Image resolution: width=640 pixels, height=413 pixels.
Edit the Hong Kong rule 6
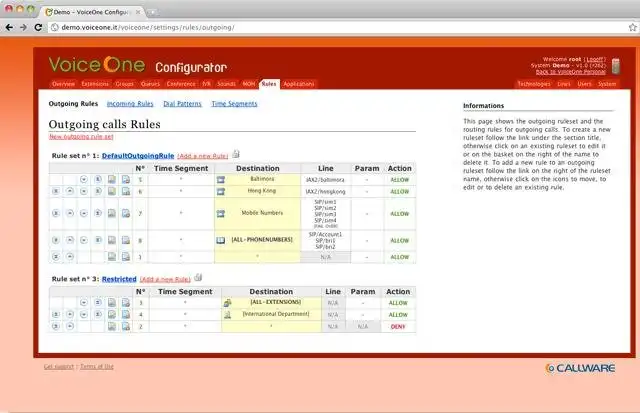112,191
